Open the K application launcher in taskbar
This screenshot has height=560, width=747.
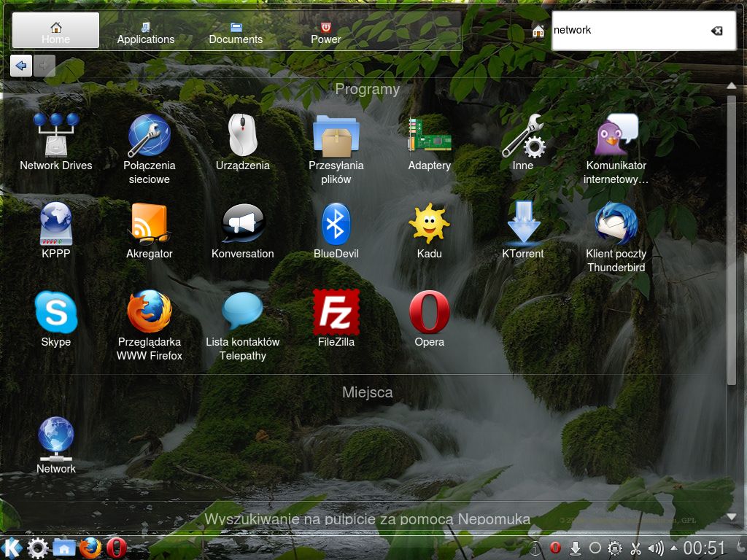12,548
